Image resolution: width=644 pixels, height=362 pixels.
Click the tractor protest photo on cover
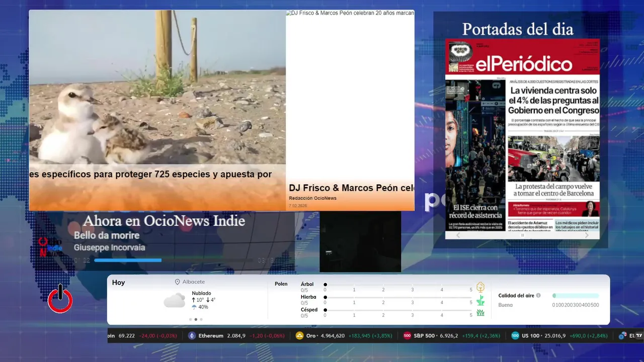click(553, 158)
